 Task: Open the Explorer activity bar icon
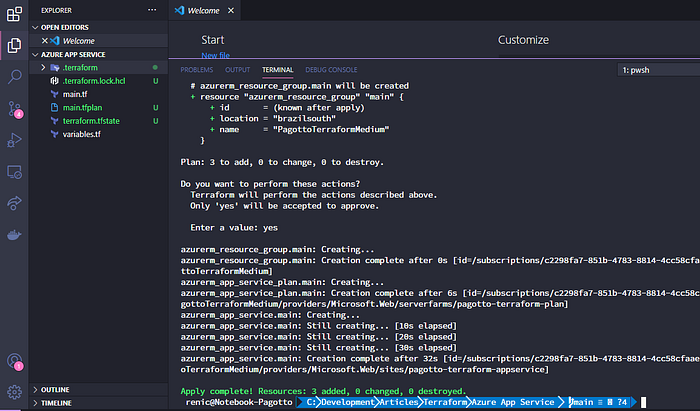click(x=14, y=45)
